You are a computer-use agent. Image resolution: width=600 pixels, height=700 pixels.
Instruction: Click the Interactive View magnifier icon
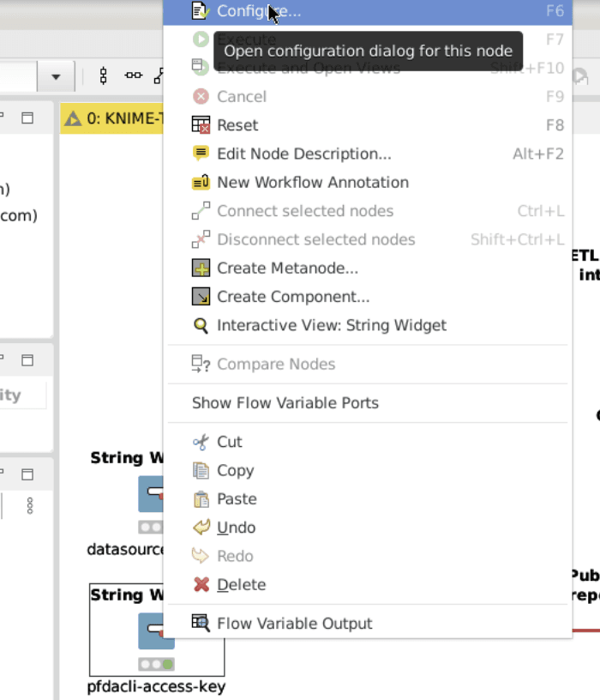click(x=201, y=325)
